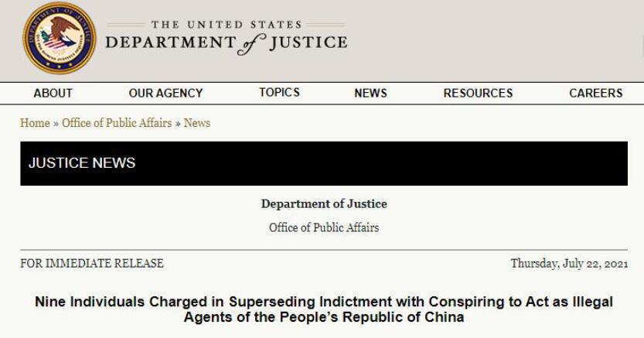Click the large "DEPARTMENT of JUSTICE" wordmark
644x338 pixels.
point(226,43)
